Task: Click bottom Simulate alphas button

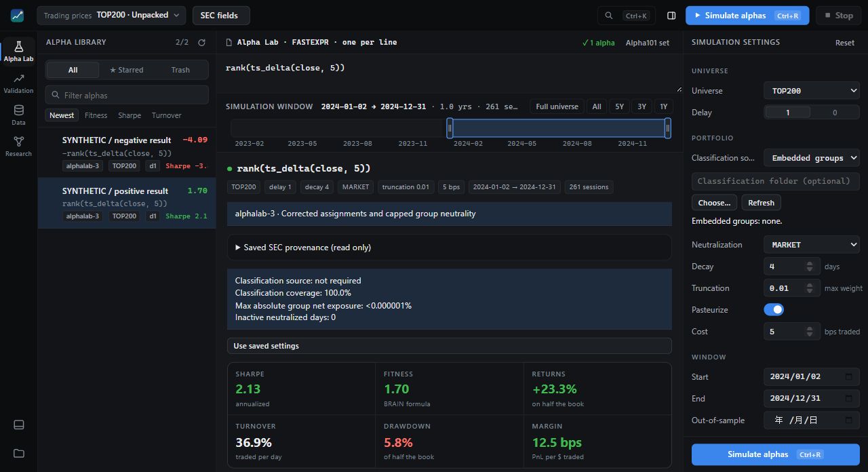Action: click(x=776, y=454)
